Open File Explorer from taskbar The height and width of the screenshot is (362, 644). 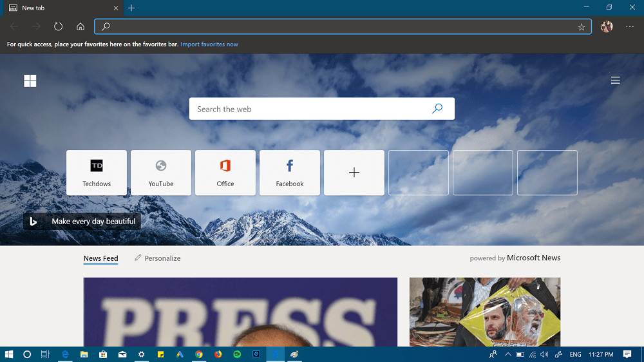coord(84,354)
